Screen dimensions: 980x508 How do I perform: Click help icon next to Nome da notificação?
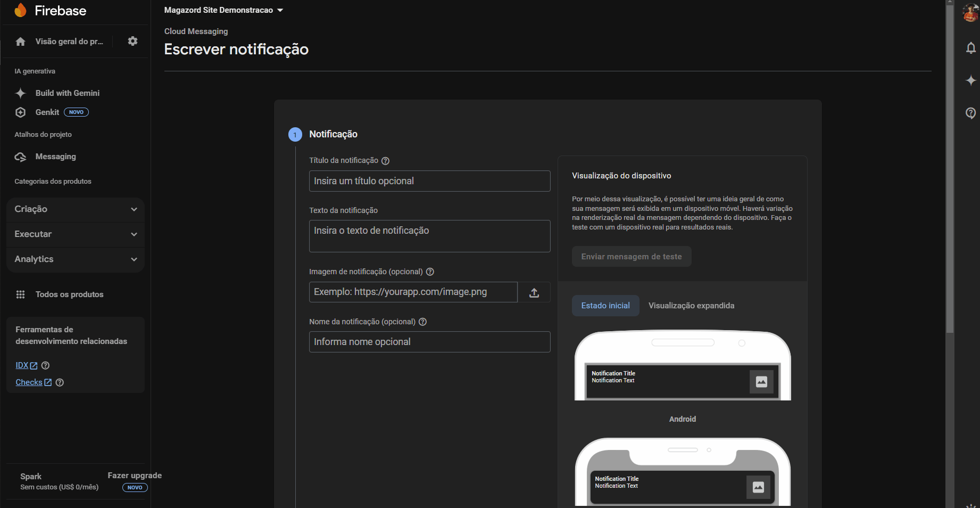click(423, 322)
